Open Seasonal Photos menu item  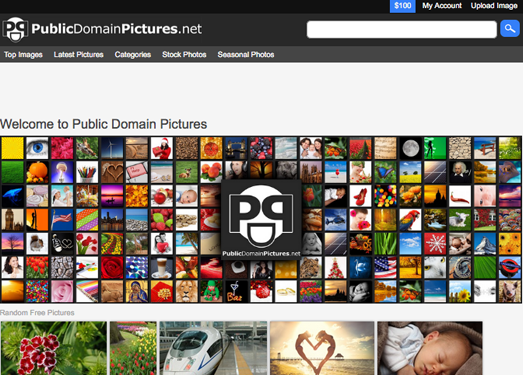click(246, 54)
